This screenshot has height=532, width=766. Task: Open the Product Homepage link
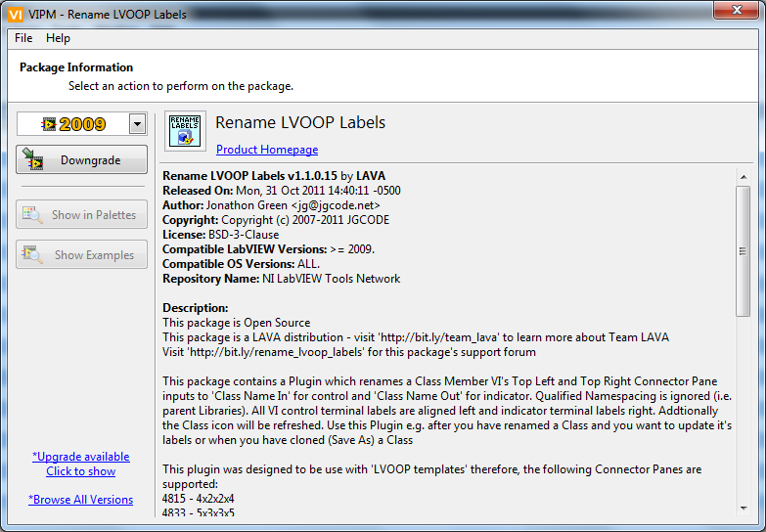point(267,150)
